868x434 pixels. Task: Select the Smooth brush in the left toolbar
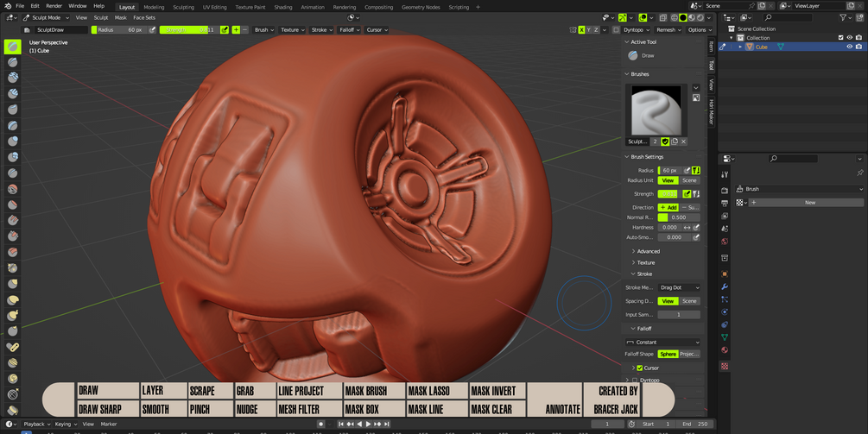click(x=12, y=189)
